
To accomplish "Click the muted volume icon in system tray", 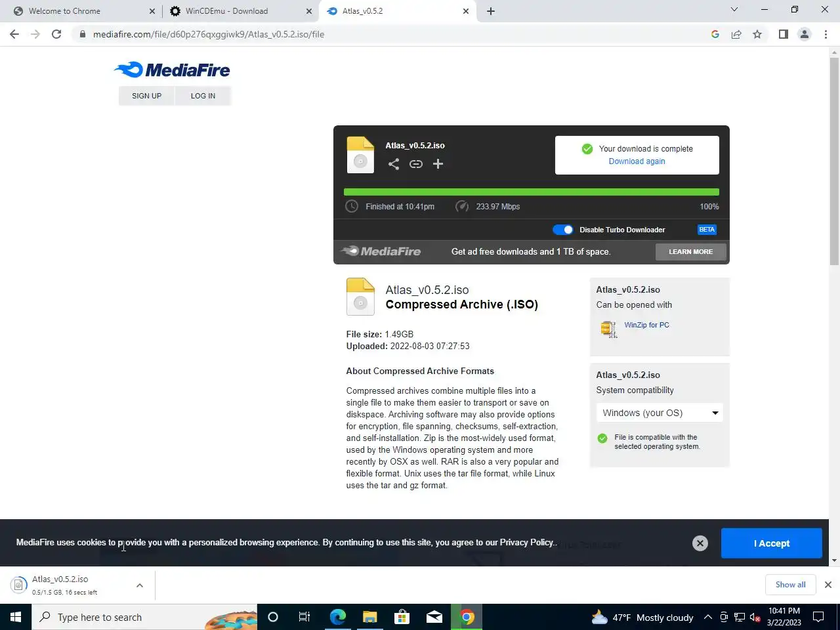I will 755,617.
